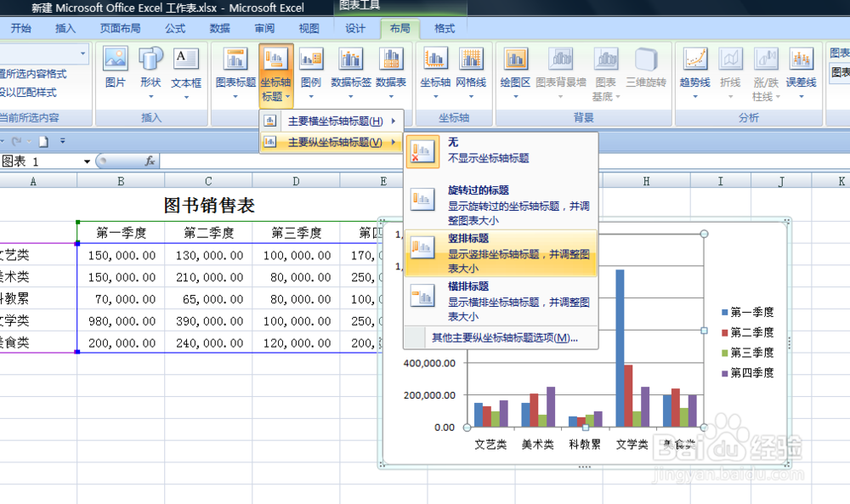
Task: Choose None (无) axis title option
Action: tap(501, 150)
